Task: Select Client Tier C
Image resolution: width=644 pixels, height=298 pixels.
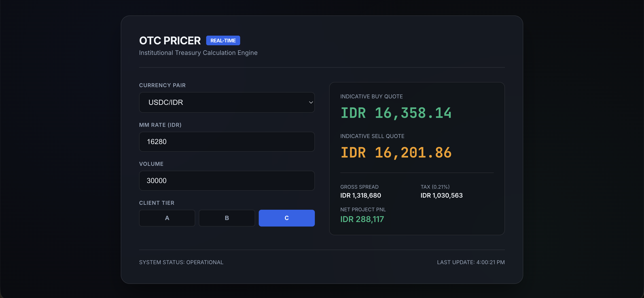Action: (286, 218)
